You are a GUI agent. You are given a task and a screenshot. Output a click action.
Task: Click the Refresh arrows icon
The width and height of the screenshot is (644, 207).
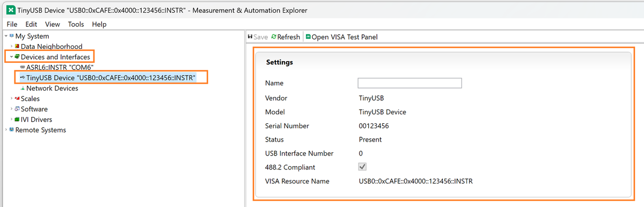tap(274, 37)
